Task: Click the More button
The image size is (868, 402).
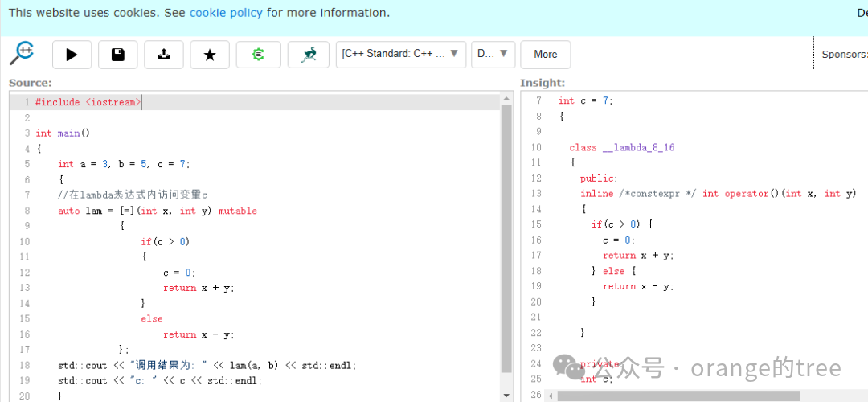Action: 545,54
